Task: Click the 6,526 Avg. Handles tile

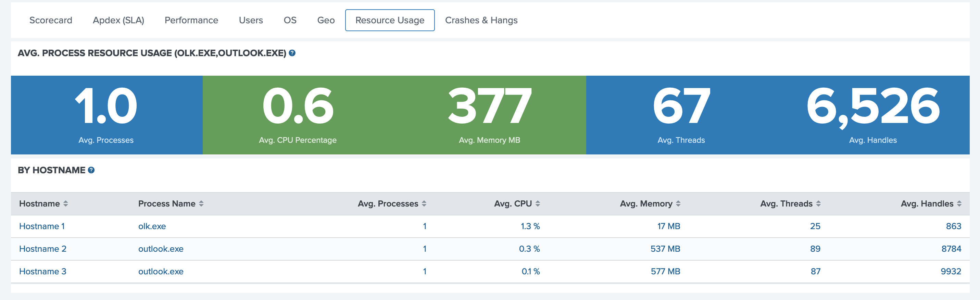Action: pyautogui.click(x=873, y=115)
